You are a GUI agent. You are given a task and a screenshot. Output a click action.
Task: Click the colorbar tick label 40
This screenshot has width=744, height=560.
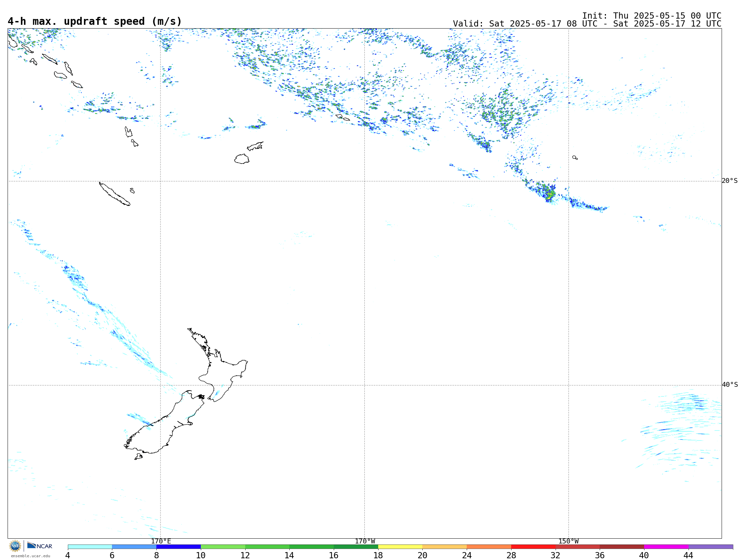644,556
